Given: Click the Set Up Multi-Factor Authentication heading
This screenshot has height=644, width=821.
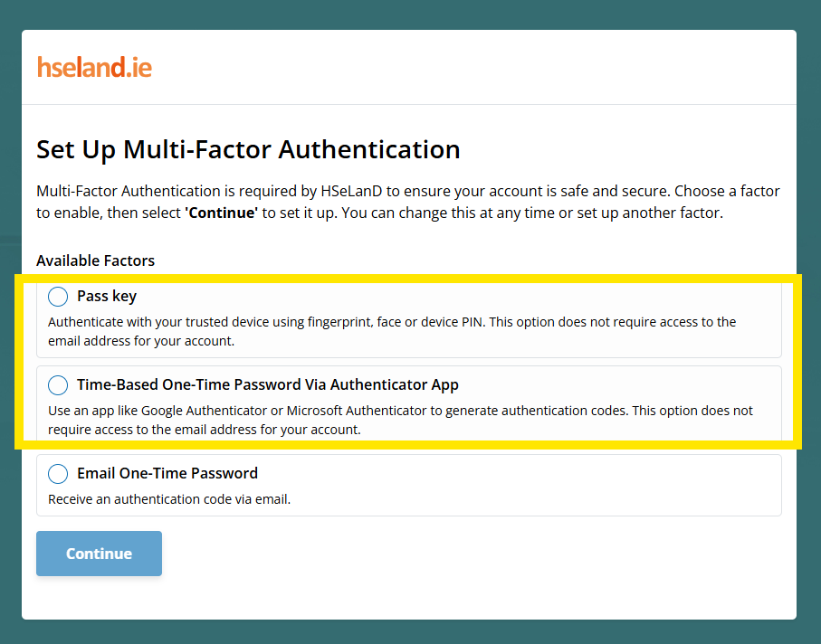Looking at the screenshot, I should [248, 149].
